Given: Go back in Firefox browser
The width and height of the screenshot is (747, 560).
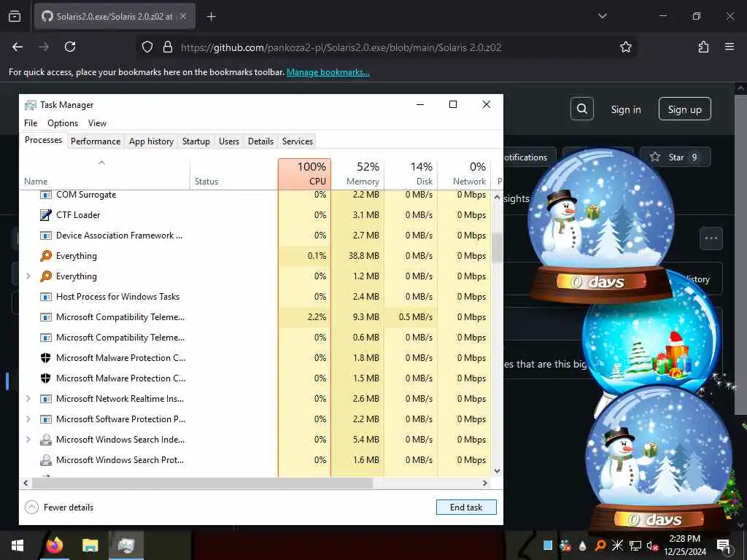Looking at the screenshot, I should 18,47.
